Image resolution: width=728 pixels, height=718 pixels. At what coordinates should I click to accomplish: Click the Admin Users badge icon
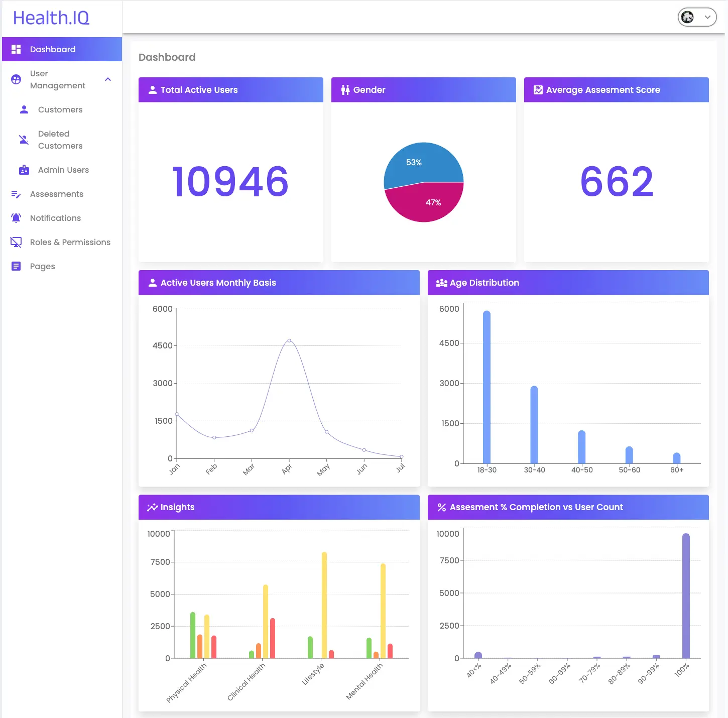tap(24, 170)
